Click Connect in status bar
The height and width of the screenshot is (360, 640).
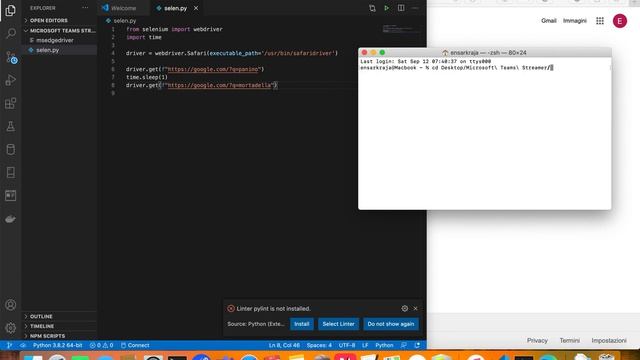[135, 345]
